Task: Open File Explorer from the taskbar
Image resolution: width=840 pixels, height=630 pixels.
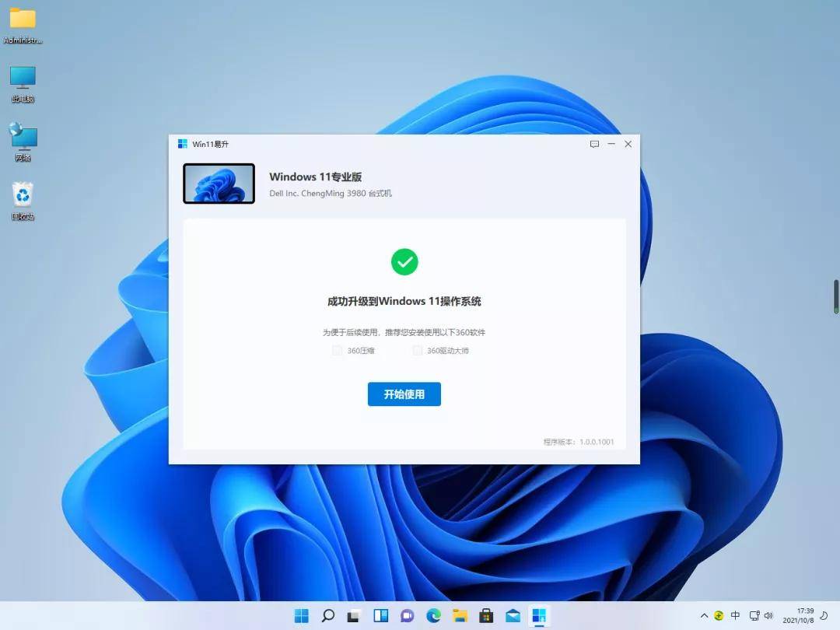Action: [460, 615]
